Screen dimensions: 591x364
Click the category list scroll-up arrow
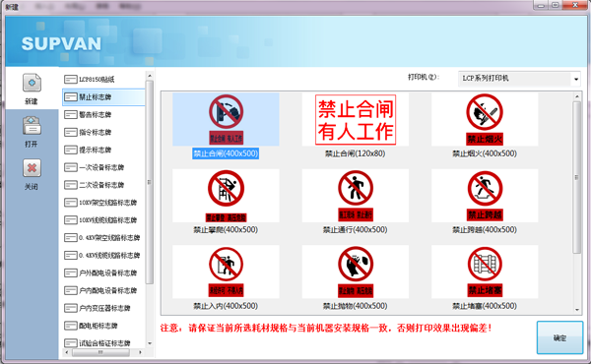pyautogui.click(x=150, y=76)
